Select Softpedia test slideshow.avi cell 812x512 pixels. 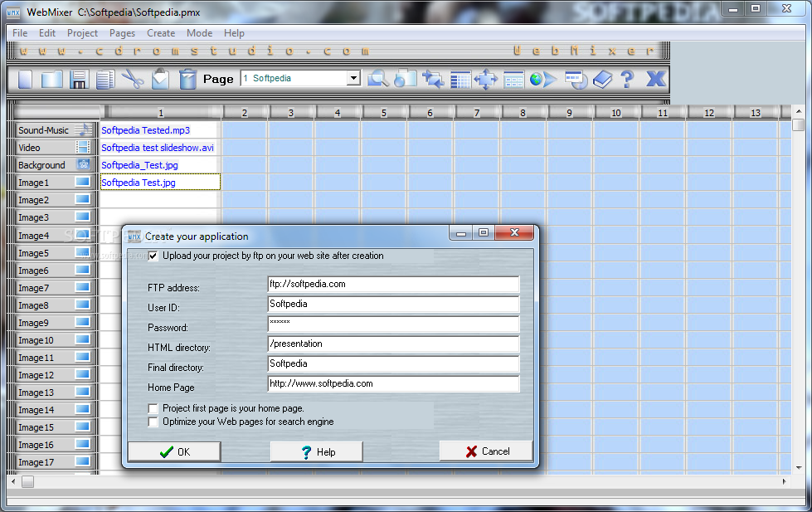(160, 148)
